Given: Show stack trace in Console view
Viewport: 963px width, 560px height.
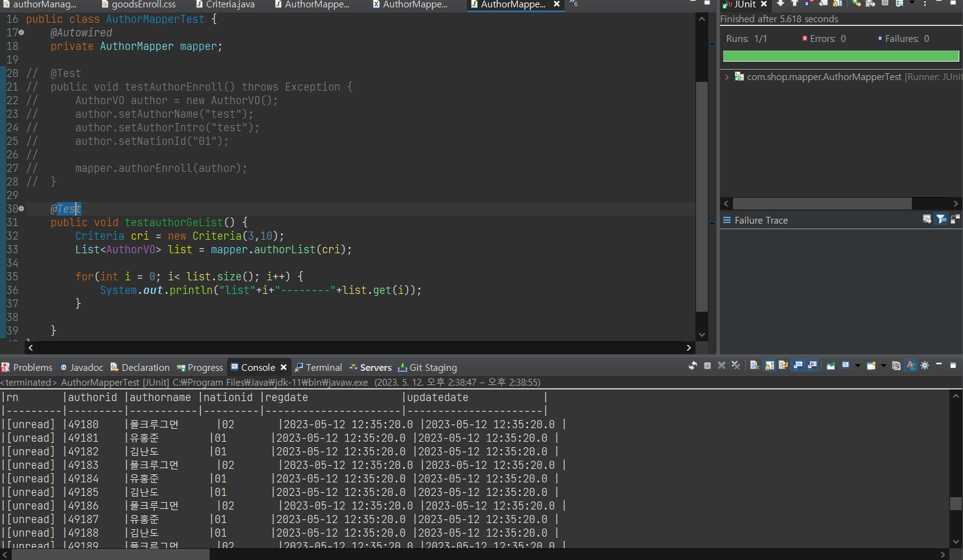Looking at the screenshot, I should pos(927,219).
